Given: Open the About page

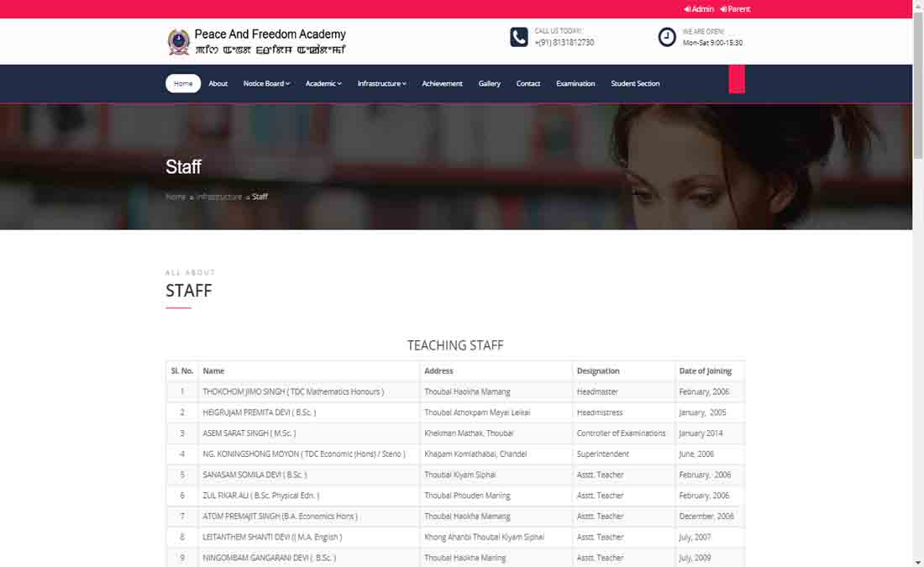Looking at the screenshot, I should (x=218, y=84).
